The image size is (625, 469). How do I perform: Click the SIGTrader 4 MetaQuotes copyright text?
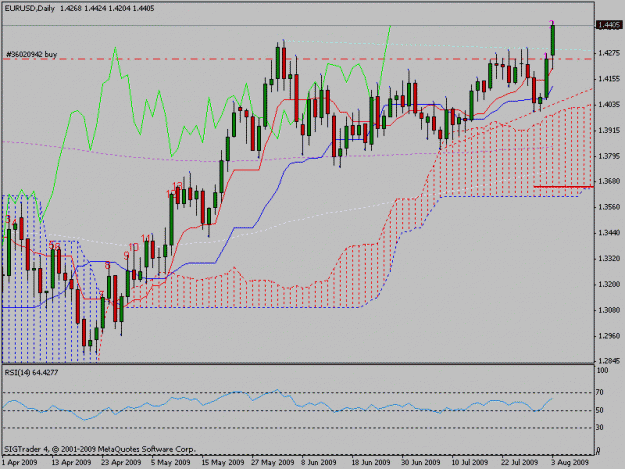[100, 449]
